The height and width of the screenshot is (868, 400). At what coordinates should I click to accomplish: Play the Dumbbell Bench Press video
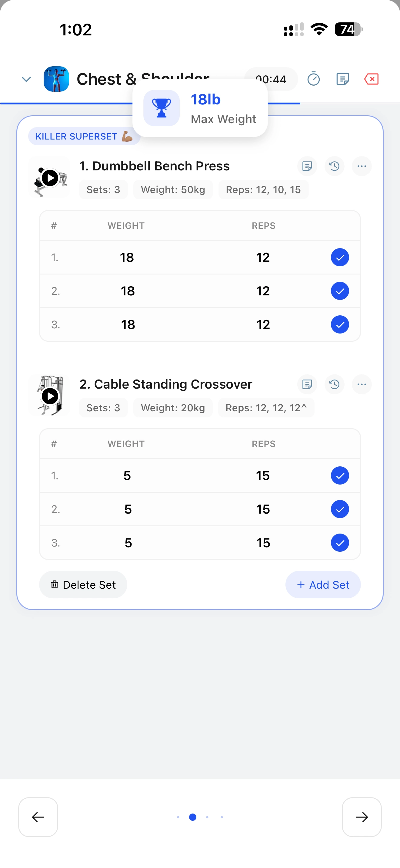coord(50,178)
